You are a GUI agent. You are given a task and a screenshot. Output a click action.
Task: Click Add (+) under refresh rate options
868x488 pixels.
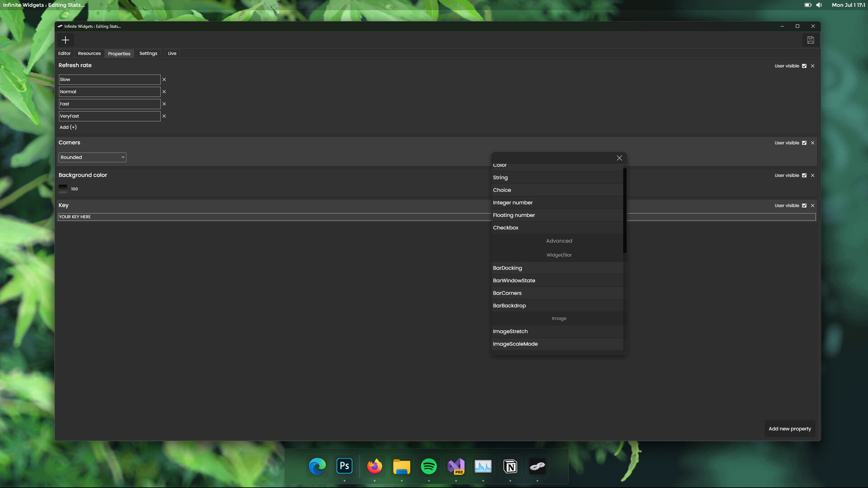click(68, 127)
